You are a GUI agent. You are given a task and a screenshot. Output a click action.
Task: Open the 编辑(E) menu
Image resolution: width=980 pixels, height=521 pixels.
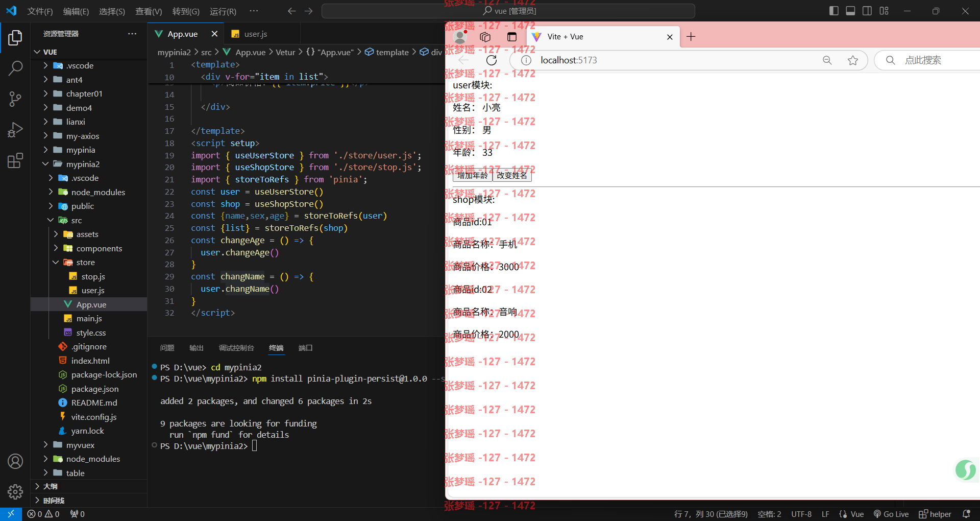[76, 11]
